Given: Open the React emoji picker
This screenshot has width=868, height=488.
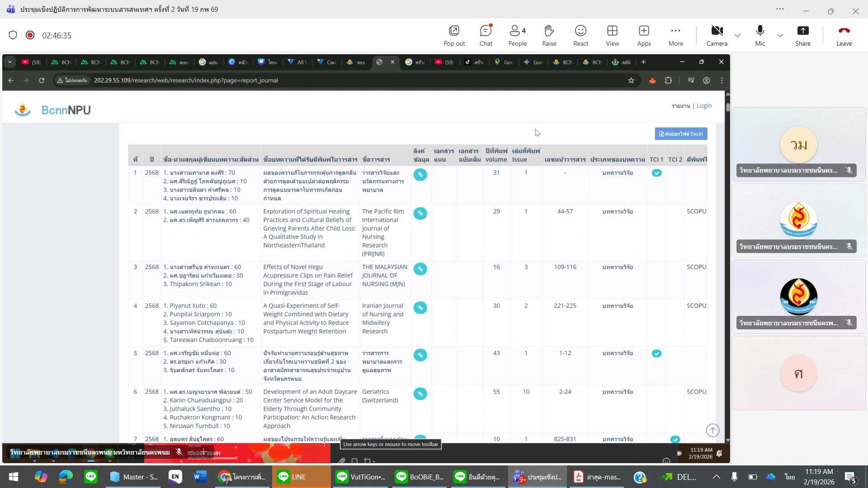Looking at the screenshot, I should [580, 35].
